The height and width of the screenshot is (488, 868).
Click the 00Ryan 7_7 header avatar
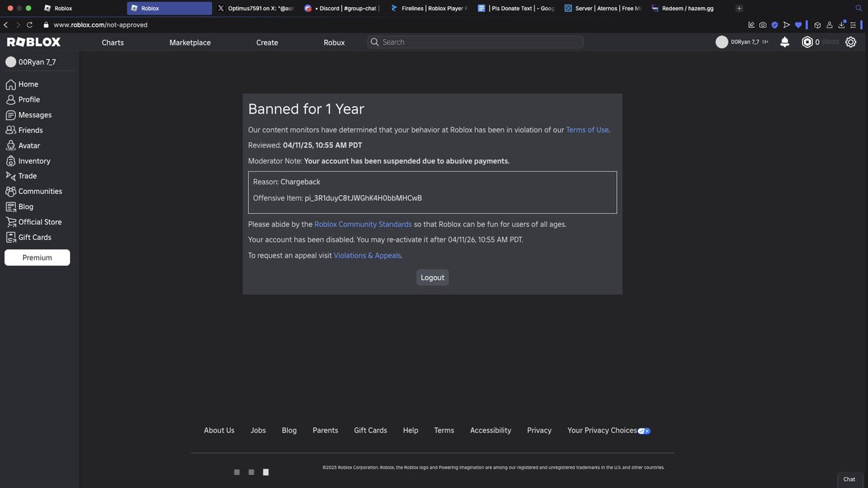(x=722, y=42)
